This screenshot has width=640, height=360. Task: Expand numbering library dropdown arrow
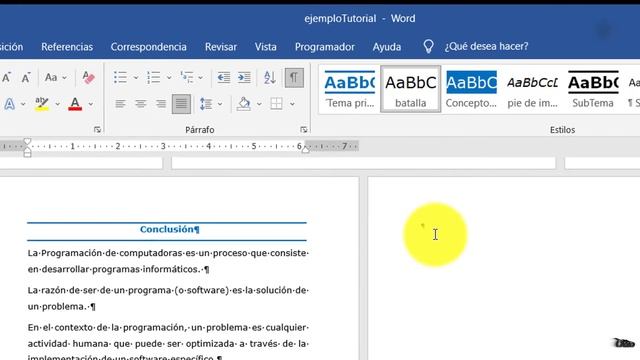pos(169,78)
